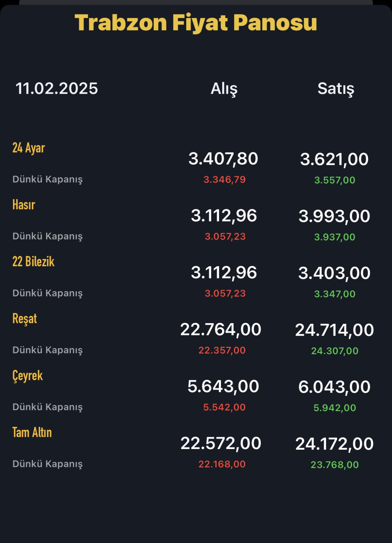Tap green yesterday close 23.768,00
The width and height of the screenshot is (392, 543).
(335, 465)
